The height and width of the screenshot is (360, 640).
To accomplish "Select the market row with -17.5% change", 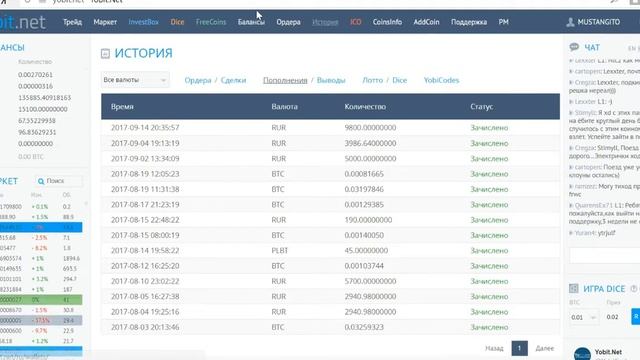I will coord(41,320).
